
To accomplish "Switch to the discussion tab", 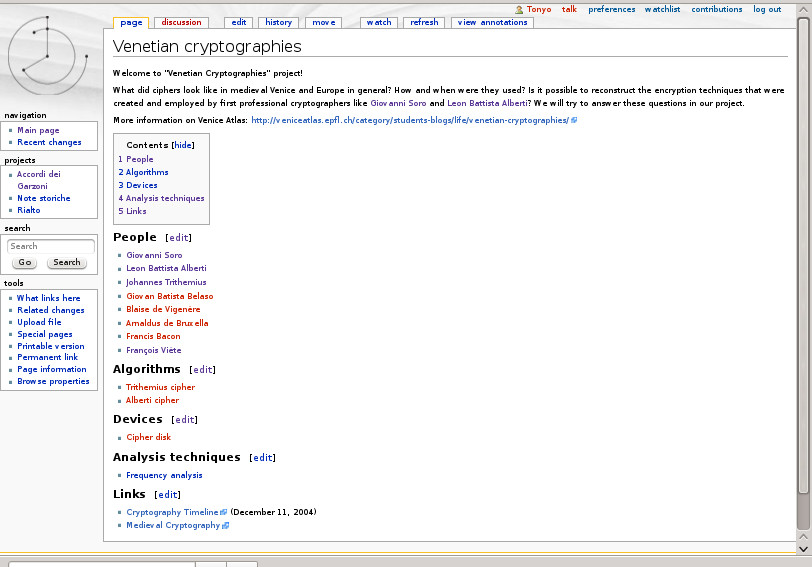I will click(181, 22).
